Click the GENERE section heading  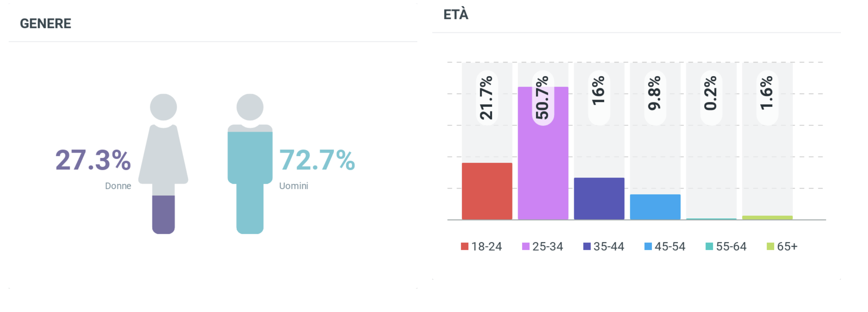coord(45,24)
